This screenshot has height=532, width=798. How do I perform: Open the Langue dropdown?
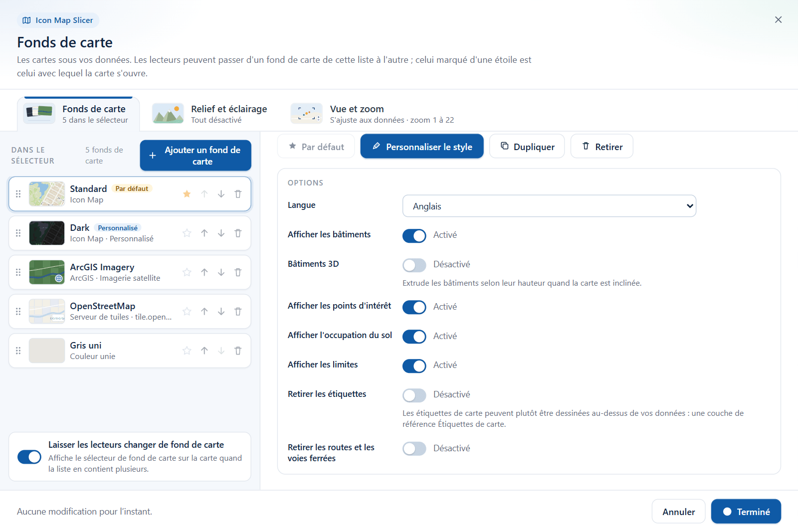point(549,206)
